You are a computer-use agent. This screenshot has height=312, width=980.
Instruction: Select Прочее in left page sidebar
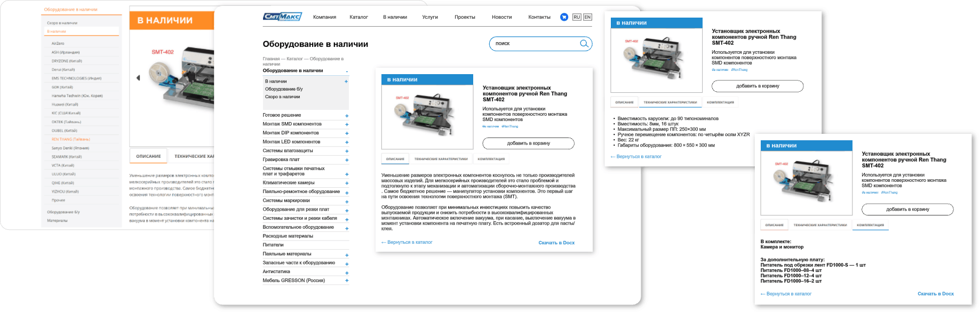pos(58,201)
